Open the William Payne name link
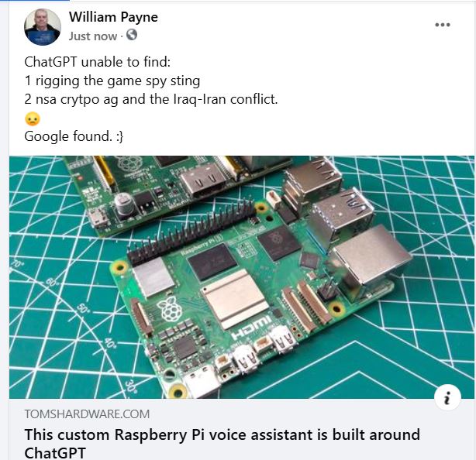 113,17
